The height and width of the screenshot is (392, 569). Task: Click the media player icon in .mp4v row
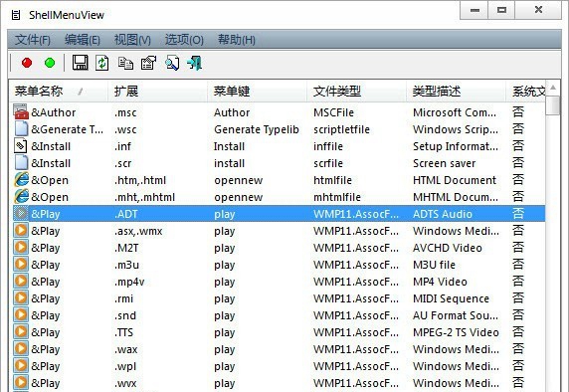tap(21, 281)
